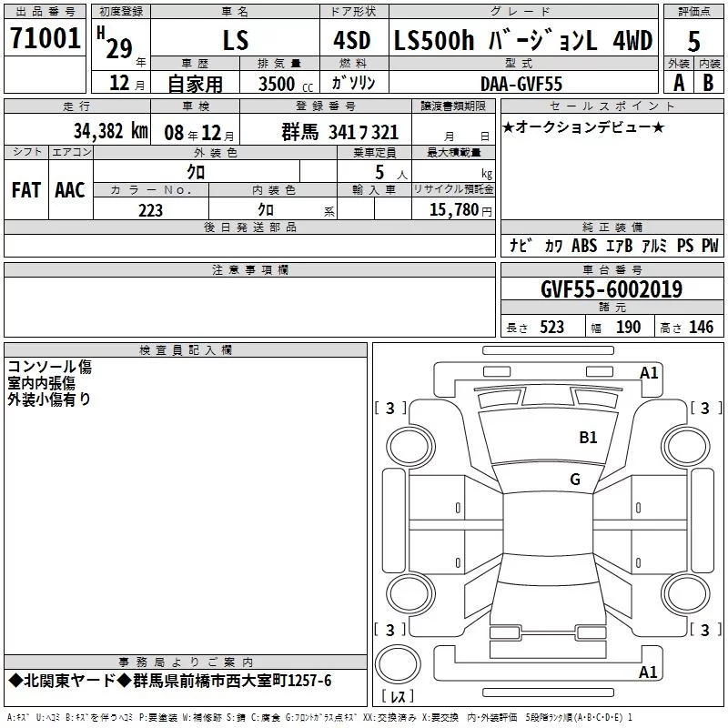The image size is (728, 728).
Task: Click the PS equipment entry
Action: click(x=685, y=245)
